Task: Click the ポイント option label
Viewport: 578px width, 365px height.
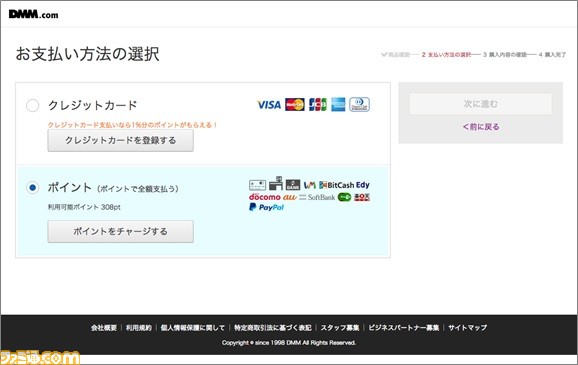Action: tap(70, 188)
